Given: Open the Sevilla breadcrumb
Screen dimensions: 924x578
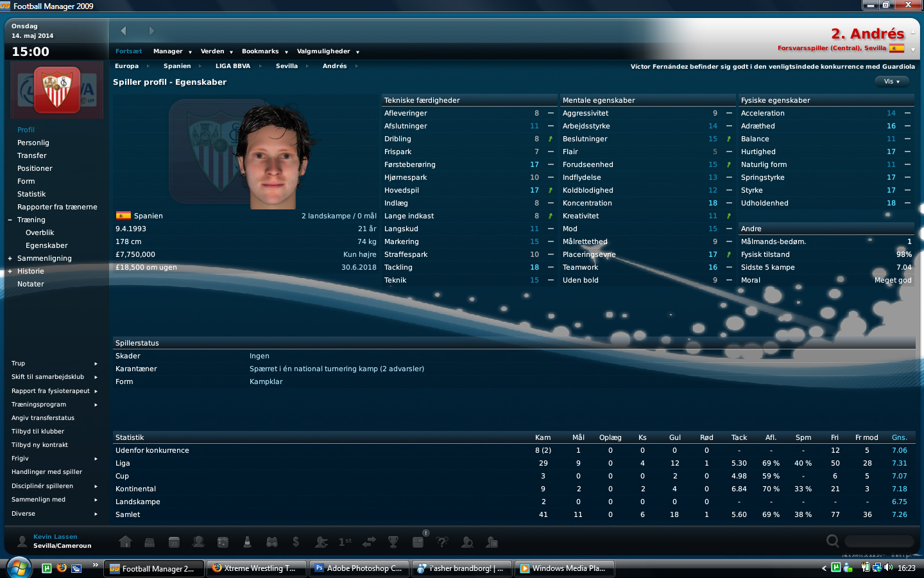Looking at the screenshot, I should click(287, 66).
